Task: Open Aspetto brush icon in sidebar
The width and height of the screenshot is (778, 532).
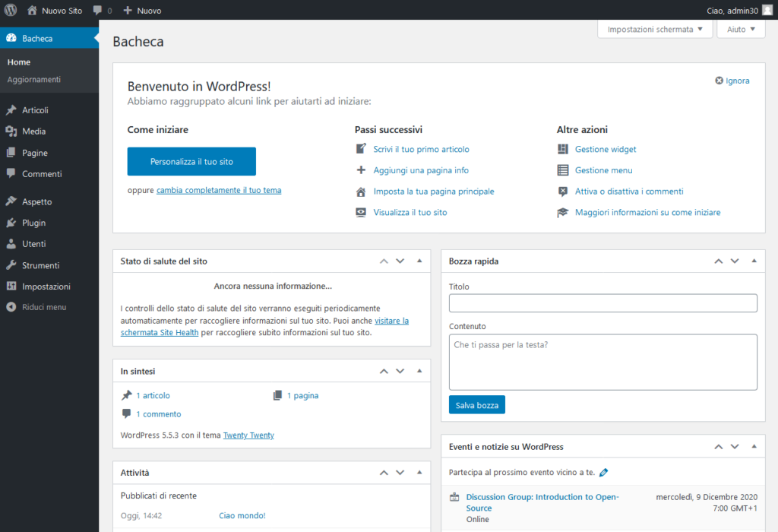Action: (x=11, y=201)
